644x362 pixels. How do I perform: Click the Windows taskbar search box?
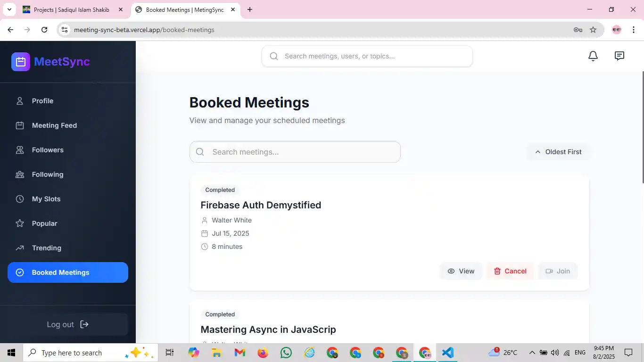(x=90, y=353)
